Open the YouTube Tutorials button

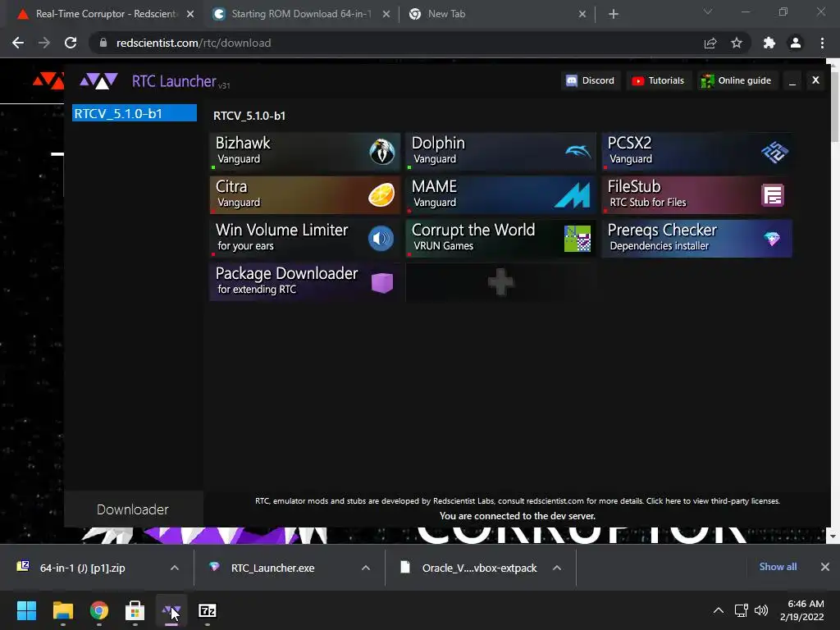pos(659,80)
